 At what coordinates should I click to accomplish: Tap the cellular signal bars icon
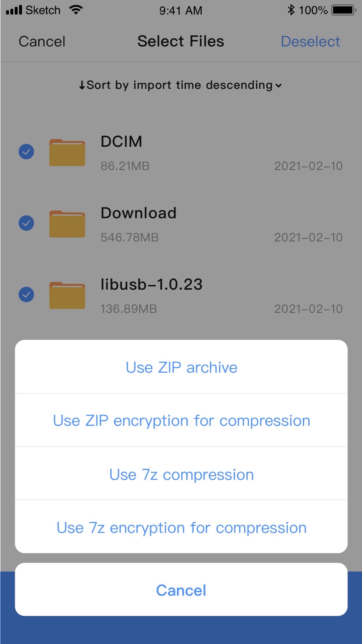14,10
